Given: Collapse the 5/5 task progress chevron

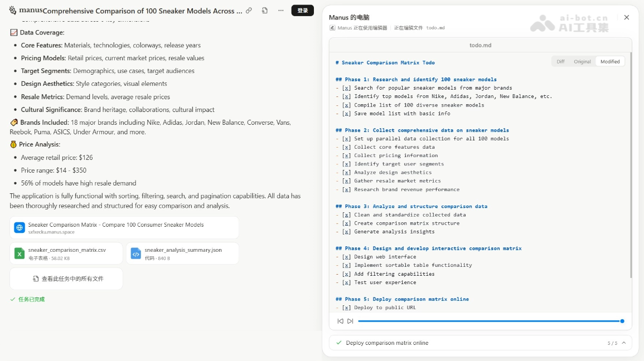Looking at the screenshot, I should [x=623, y=343].
